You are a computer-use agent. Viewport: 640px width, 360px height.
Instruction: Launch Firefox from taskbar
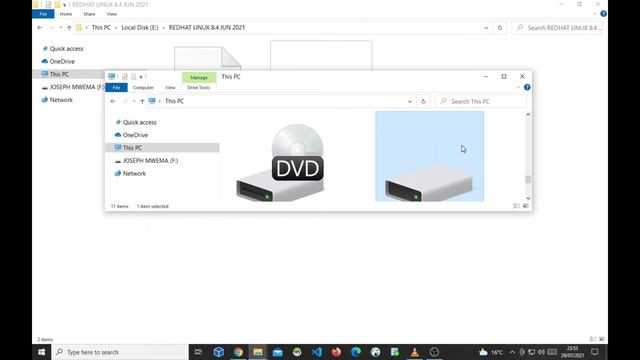coord(336,352)
